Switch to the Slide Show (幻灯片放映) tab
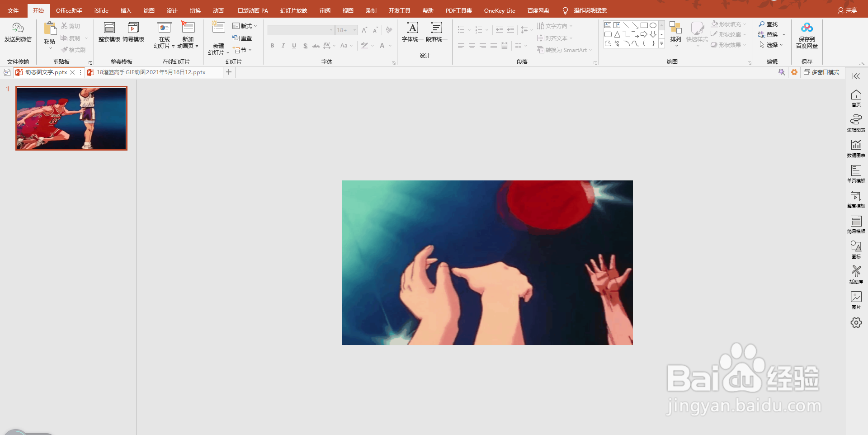868x435 pixels. [294, 10]
